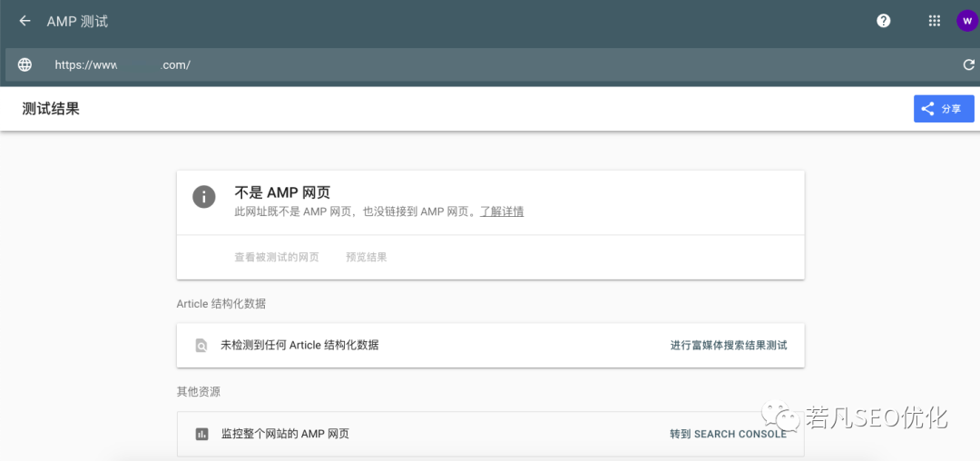Click the Article structured data search icon
Viewport: 980px width, 461px height.
pyautogui.click(x=201, y=345)
